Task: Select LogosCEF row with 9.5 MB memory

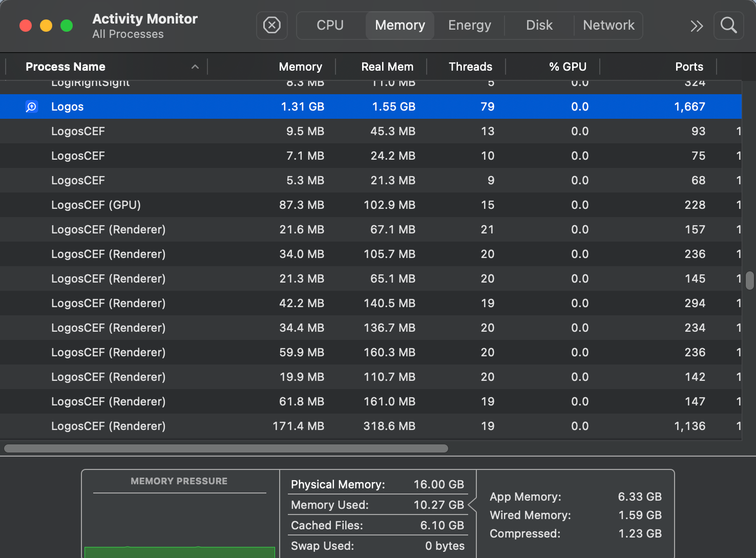Action: point(371,131)
